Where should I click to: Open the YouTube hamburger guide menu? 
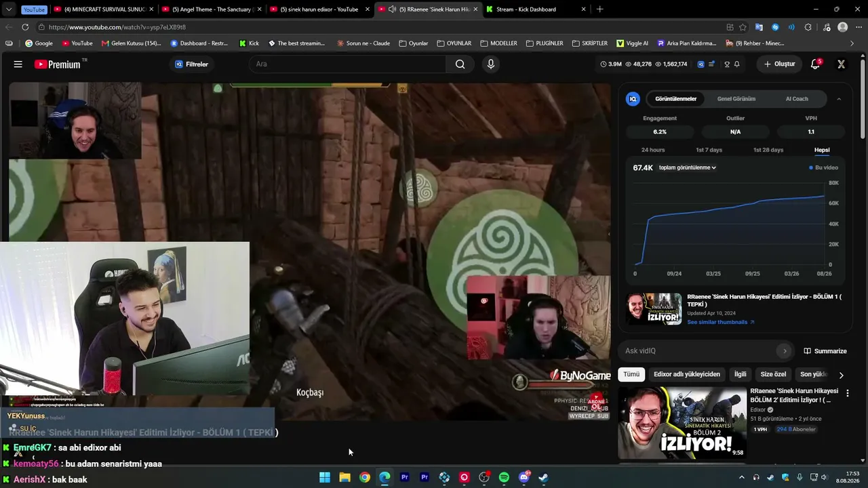click(x=18, y=64)
